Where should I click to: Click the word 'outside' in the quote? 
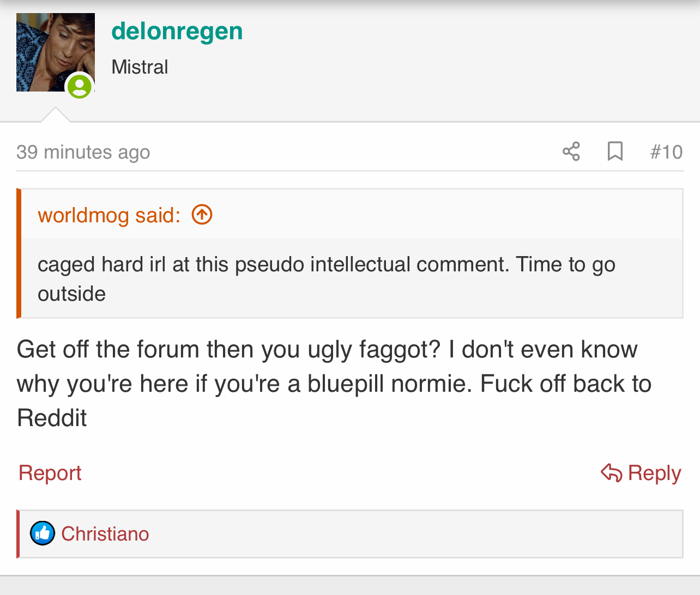(71, 294)
